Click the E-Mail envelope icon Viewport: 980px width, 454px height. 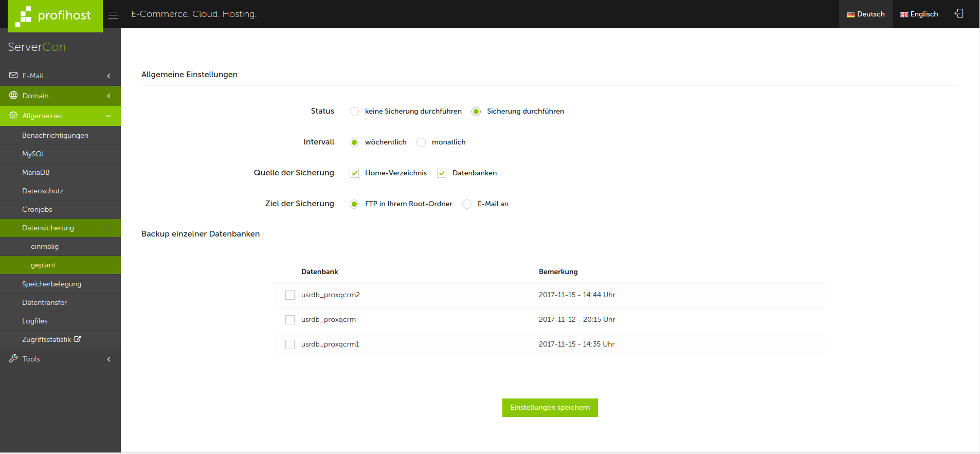tap(13, 76)
